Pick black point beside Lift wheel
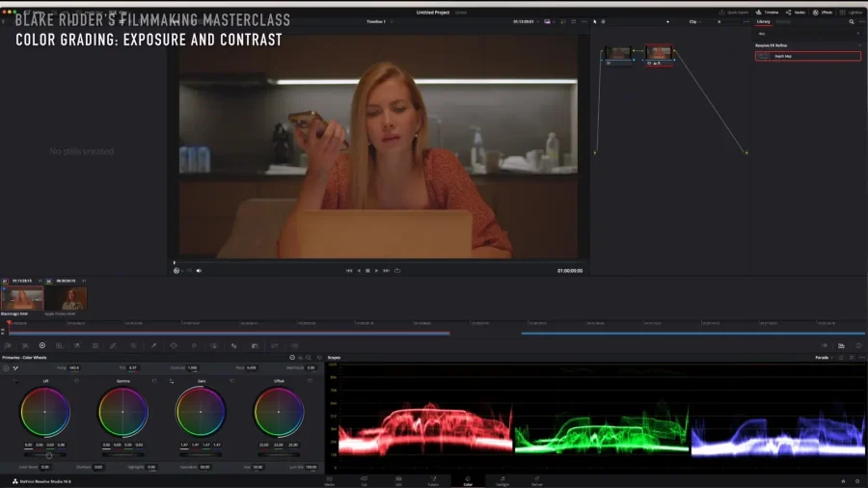The height and width of the screenshot is (488, 868). pos(14,381)
